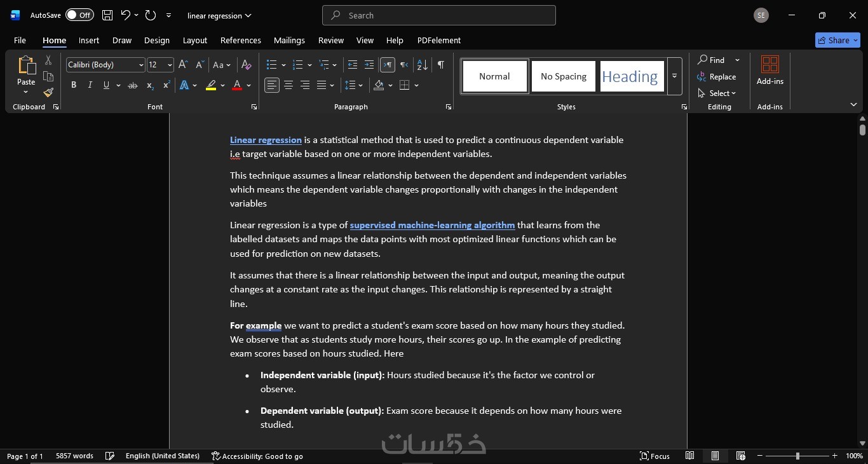Screen dimensions: 868x464
Task: Switch to Print Layout view
Action: pos(715,456)
